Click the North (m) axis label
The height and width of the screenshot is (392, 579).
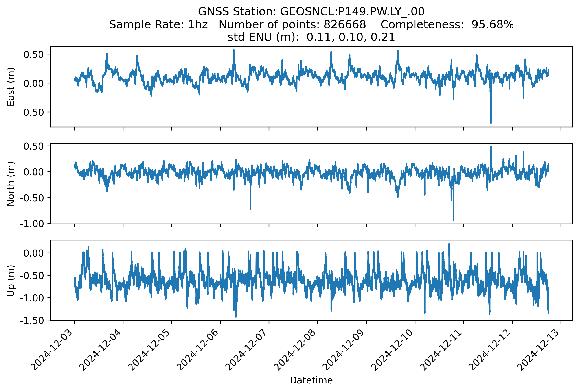coord(11,184)
